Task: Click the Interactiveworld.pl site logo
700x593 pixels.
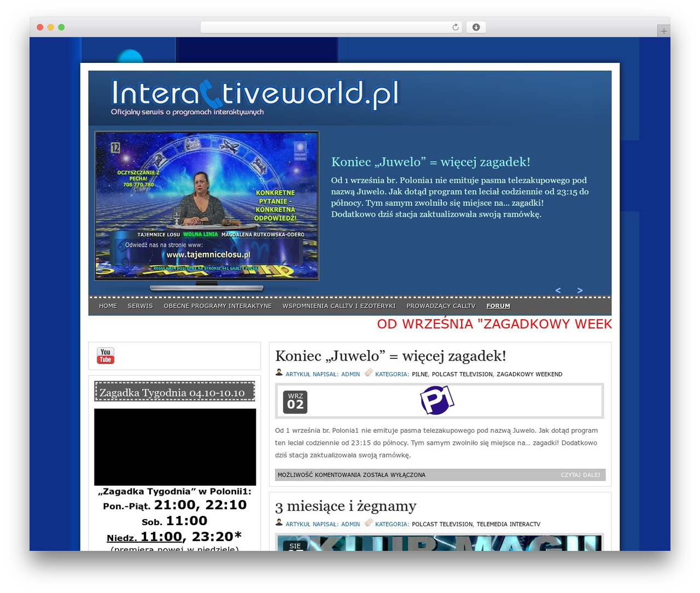Action: (255, 94)
